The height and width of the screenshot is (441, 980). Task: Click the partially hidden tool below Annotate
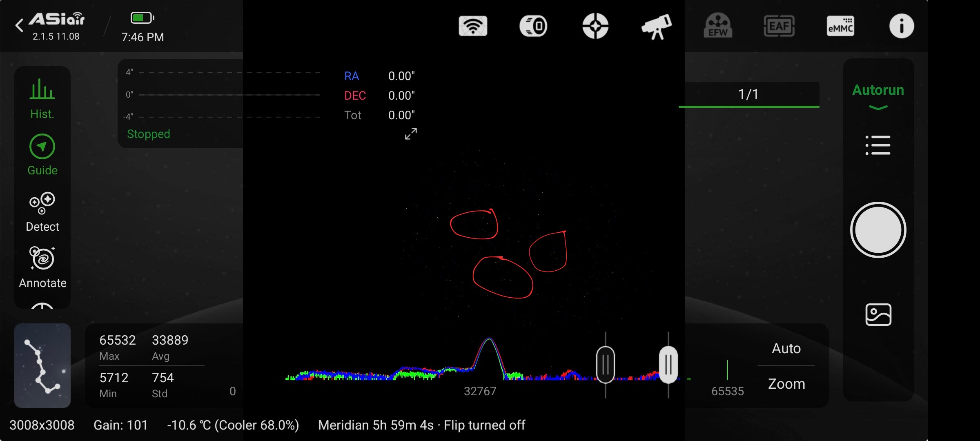tap(42, 306)
